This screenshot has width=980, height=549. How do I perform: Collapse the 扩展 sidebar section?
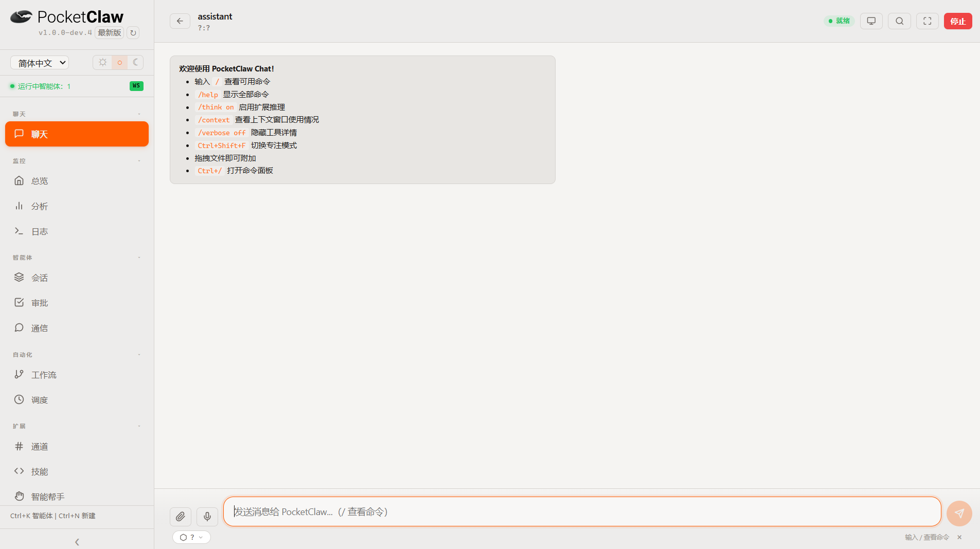[x=139, y=426]
